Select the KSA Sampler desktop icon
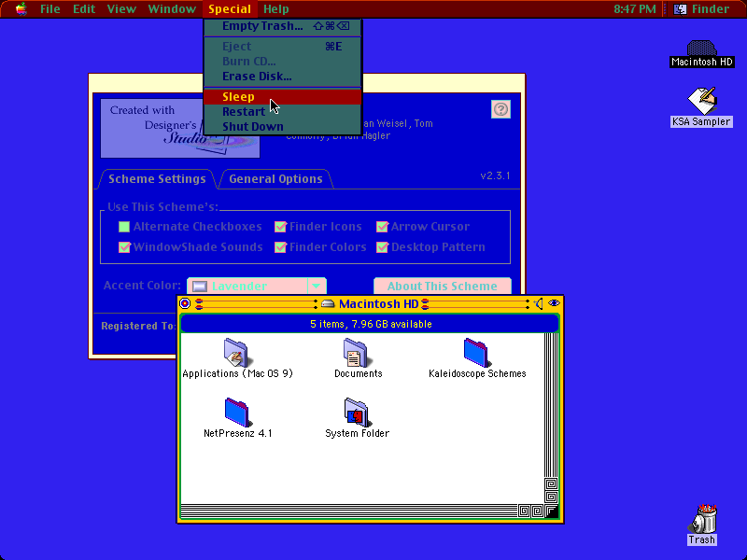The image size is (747, 560). 702,101
